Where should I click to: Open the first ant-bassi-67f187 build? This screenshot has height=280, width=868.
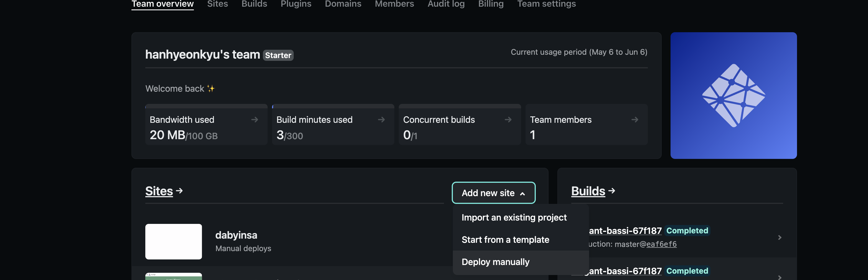625,231
